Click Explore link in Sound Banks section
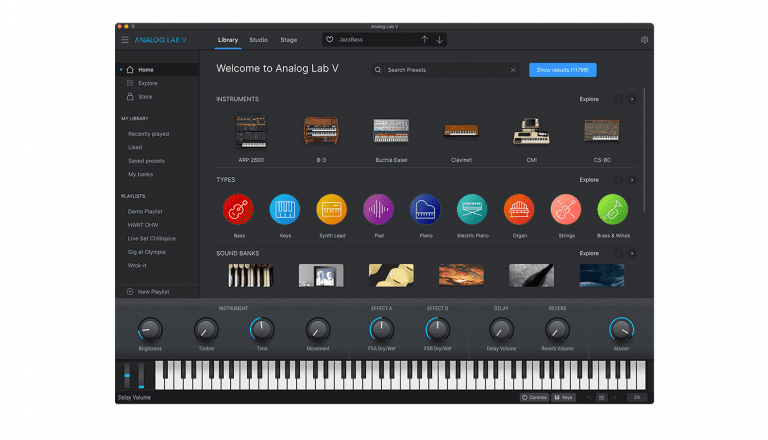768x440 pixels. click(x=589, y=253)
